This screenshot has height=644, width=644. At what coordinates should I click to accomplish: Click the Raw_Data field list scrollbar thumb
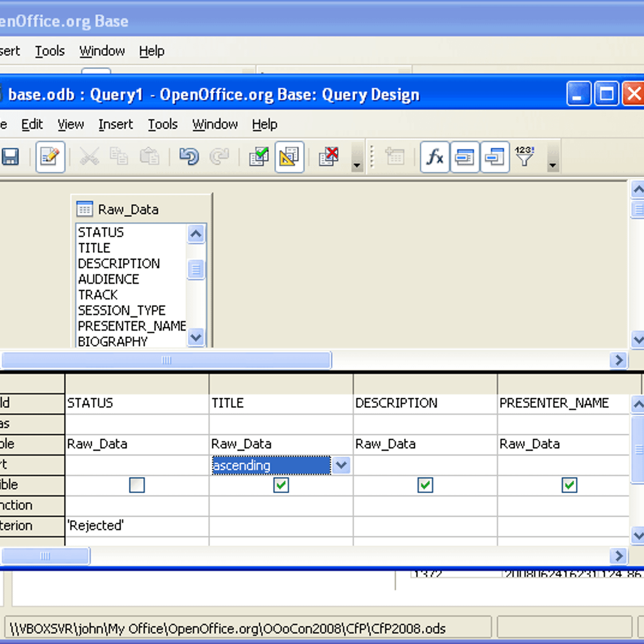point(196,269)
